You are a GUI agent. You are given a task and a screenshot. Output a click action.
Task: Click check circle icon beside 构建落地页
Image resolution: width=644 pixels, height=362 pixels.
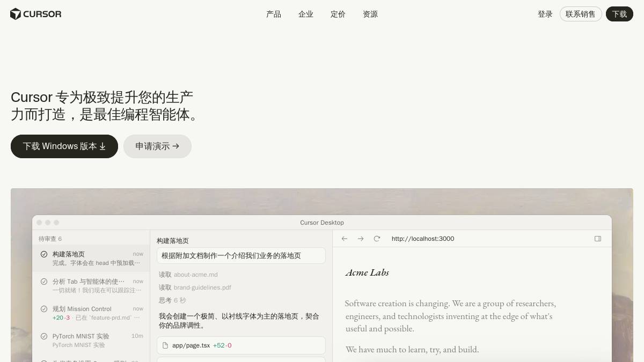tap(44, 254)
